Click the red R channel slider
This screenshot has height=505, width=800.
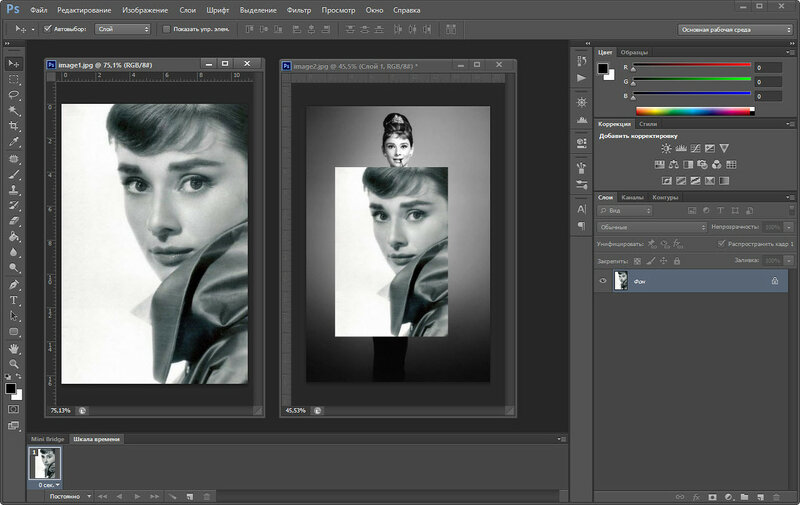692,66
